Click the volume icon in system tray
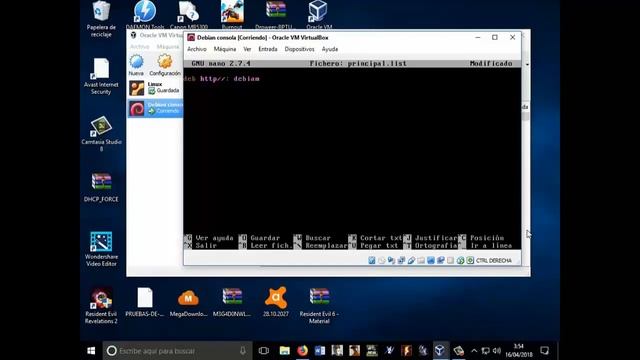Image resolution: width=640 pixels, height=360 pixels. point(496,351)
